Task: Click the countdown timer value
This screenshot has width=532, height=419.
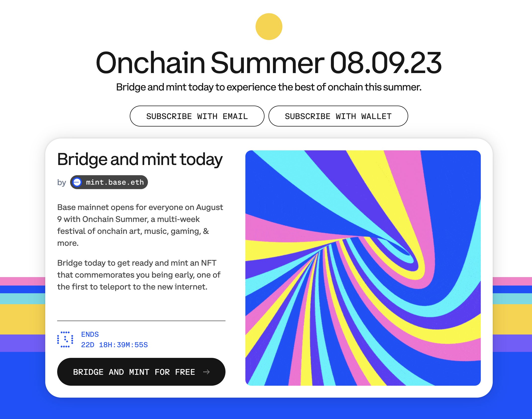Action: click(x=114, y=345)
